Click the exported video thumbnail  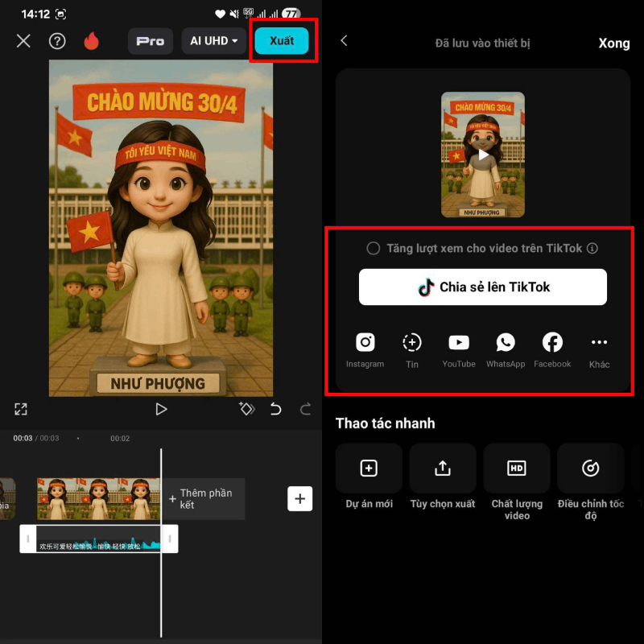pyautogui.click(x=482, y=155)
